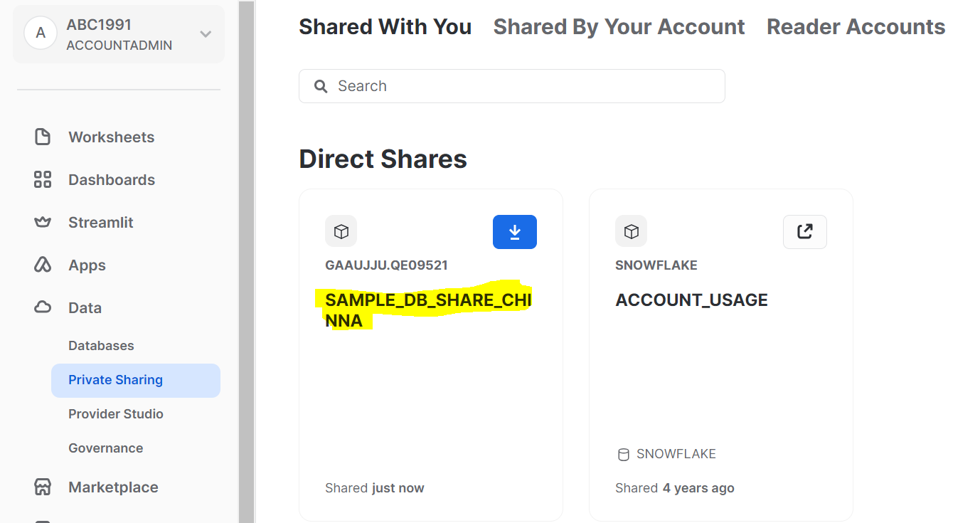The height and width of the screenshot is (523, 980).
Task: Go to Provider Studio
Action: pyautogui.click(x=116, y=414)
